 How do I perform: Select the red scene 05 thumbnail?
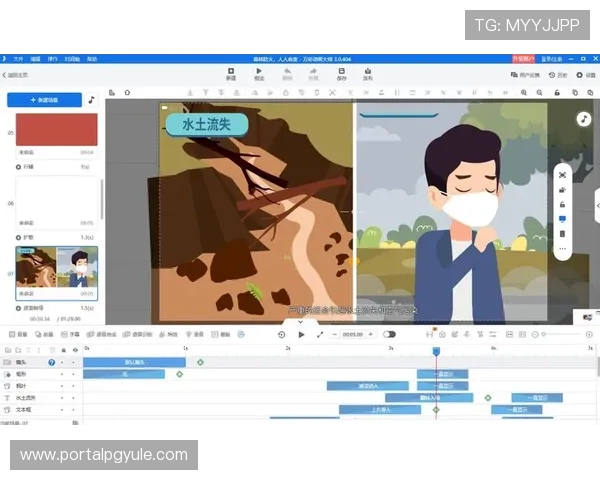(57, 131)
